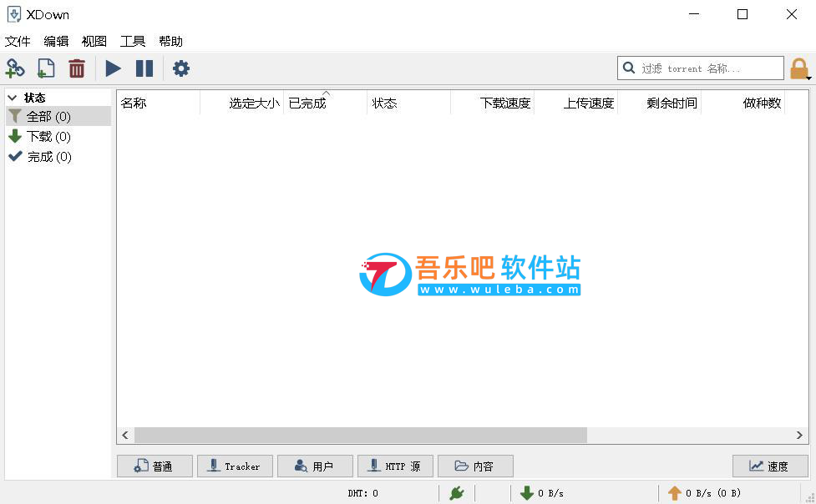The height and width of the screenshot is (504, 816).
Task: Pause downloads with the pause button
Action: click(x=144, y=68)
